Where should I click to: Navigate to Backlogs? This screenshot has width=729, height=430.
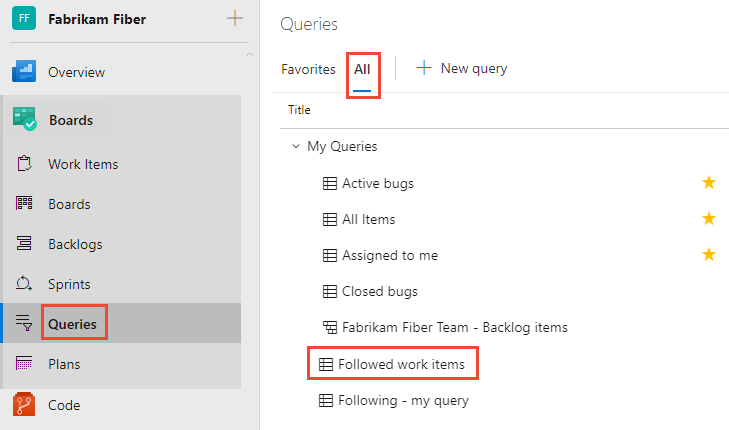(75, 244)
